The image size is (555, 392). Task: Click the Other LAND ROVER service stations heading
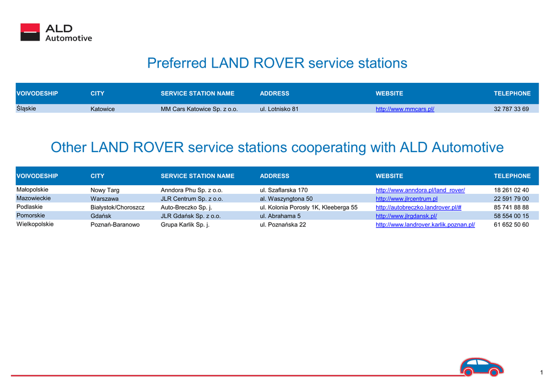(x=277, y=147)
